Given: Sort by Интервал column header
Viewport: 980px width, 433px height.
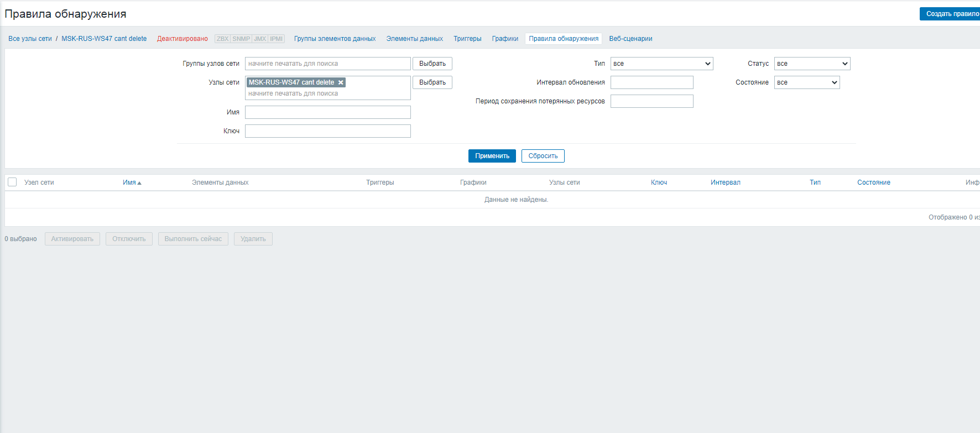Looking at the screenshot, I should 726,182.
